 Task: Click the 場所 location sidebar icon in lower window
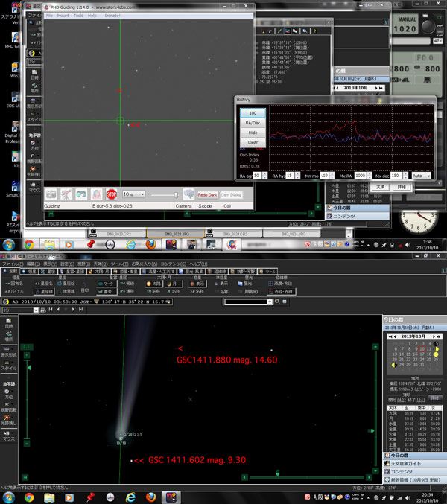click(9, 336)
